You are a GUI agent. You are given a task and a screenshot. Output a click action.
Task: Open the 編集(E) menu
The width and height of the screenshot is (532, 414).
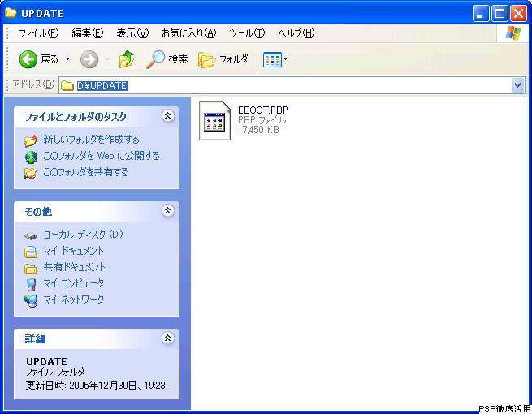(88, 33)
